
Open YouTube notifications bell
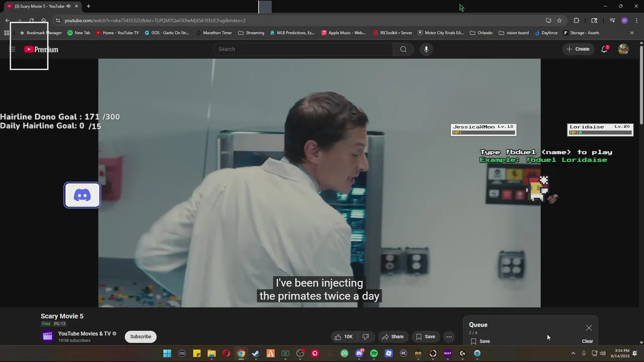point(604,49)
